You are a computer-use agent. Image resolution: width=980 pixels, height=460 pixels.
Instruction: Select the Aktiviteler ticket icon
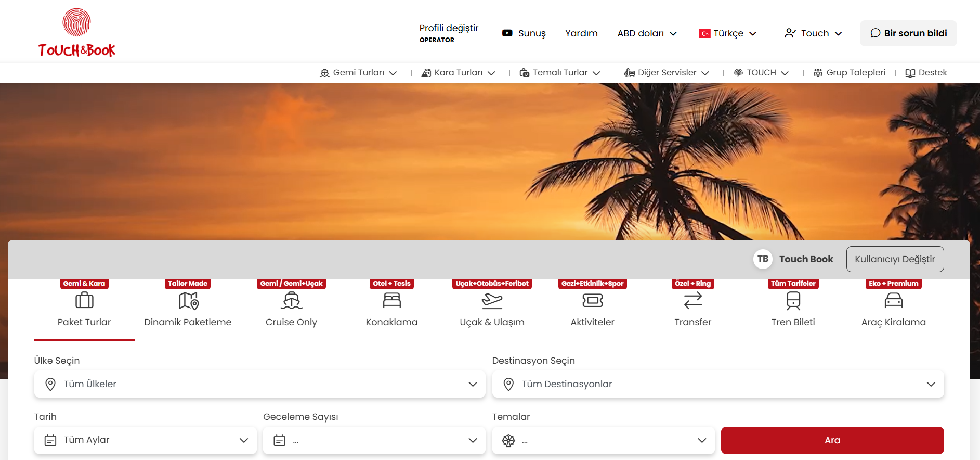pyautogui.click(x=593, y=300)
